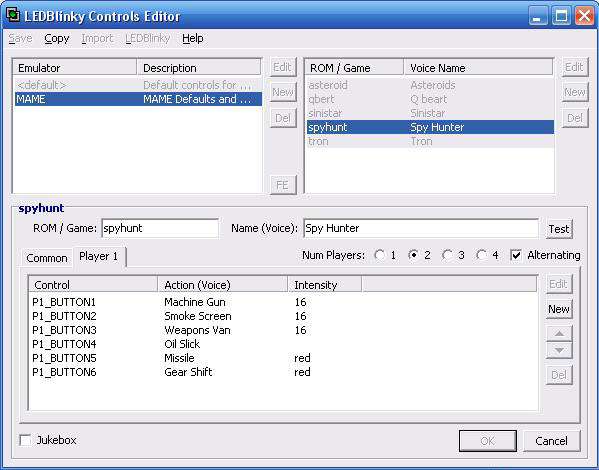Switch to the Player 1 tab
Viewport: 599px width, 470px height.
[99, 256]
